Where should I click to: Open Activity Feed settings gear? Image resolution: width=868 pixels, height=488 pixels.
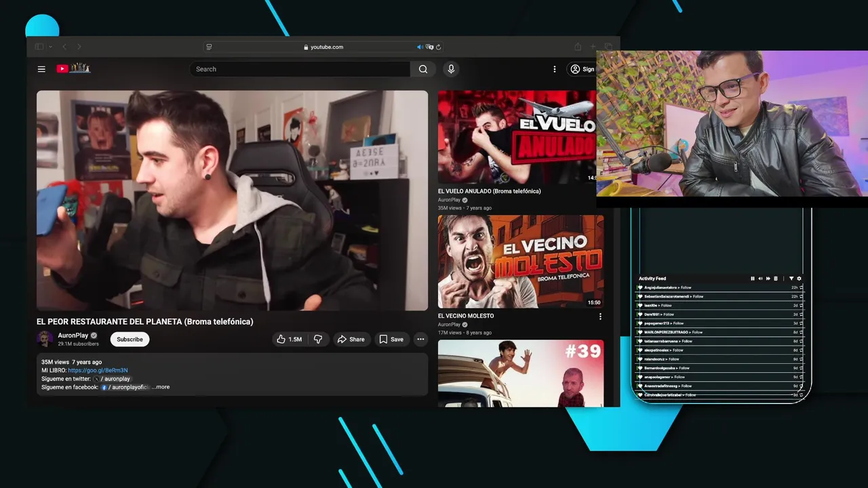(799, 279)
